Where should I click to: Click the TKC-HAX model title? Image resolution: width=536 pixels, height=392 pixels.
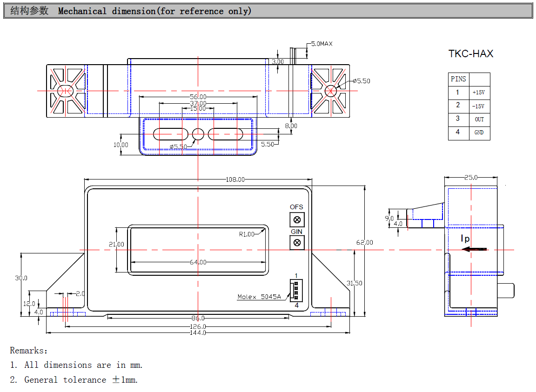pyautogui.click(x=470, y=54)
